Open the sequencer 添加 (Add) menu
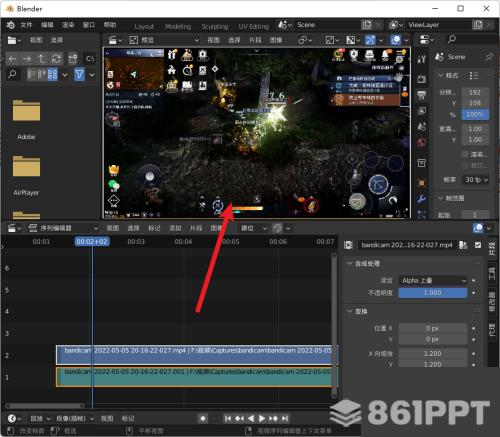This screenshot has width=500, height=437. tap(175, 228)
